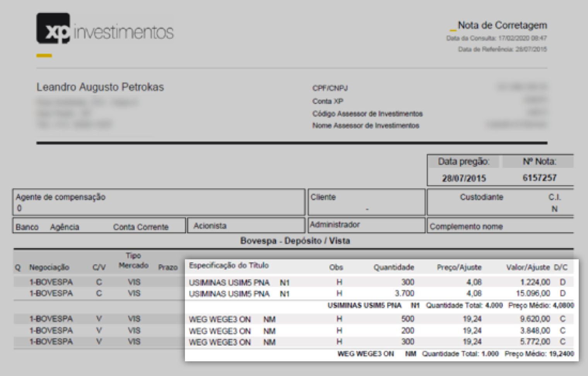Select the Código Assessor de Investimentos label

[367, 114]
